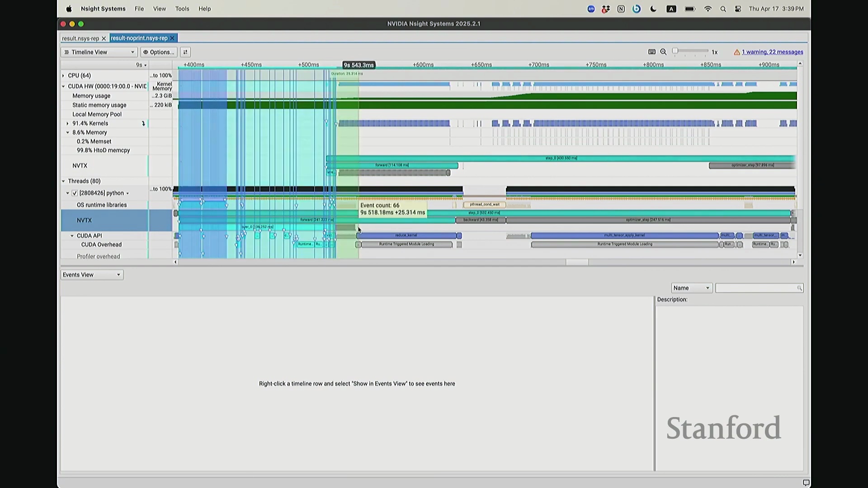Click the keyboard shortcuts icon in toolbar
The width and height of the screenshot is (868, 488).
click(x=652, y=52)
